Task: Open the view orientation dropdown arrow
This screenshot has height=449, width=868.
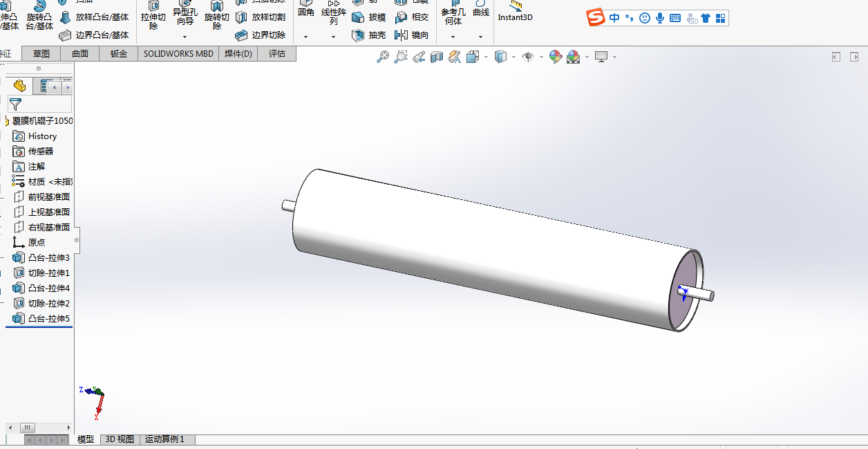Action: point(486,57)
